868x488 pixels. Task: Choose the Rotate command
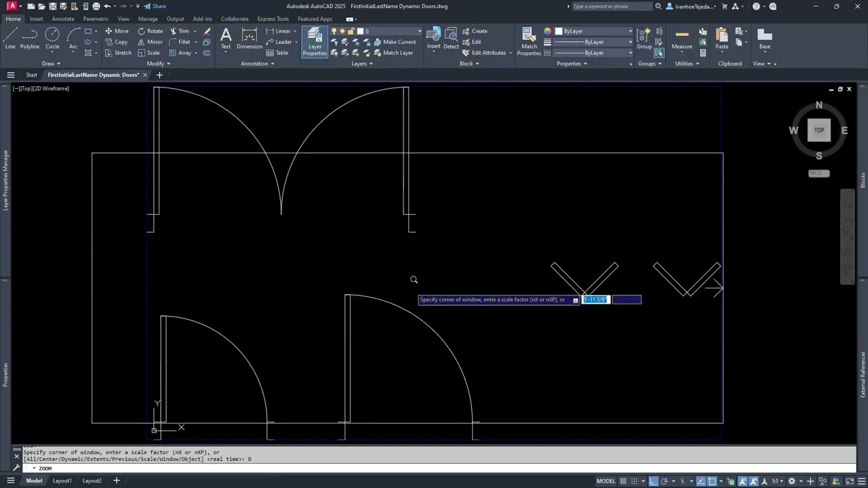(150, 31)
